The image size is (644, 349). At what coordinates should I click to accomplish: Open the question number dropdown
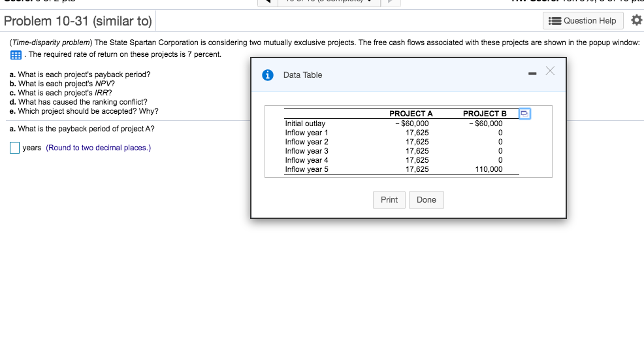(329, 2)
